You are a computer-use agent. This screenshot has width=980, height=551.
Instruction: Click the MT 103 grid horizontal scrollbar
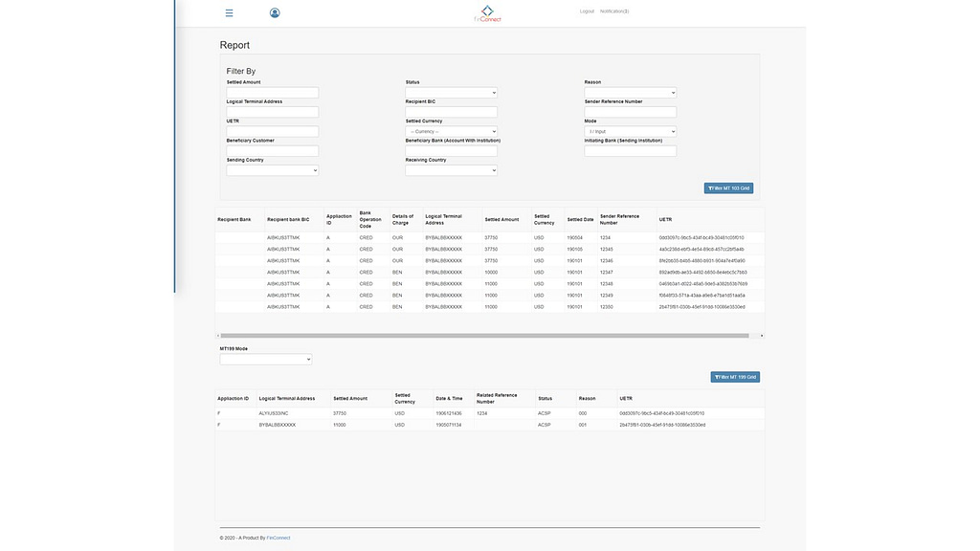(489, 336)
